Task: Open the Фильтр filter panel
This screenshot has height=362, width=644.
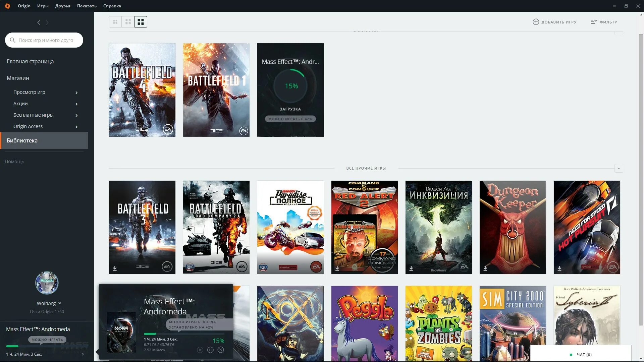Action: 604,22
